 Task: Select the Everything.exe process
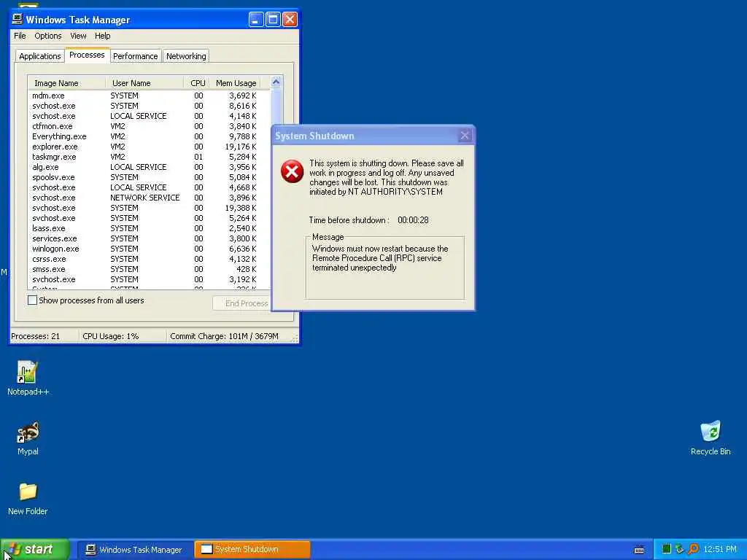149,136
